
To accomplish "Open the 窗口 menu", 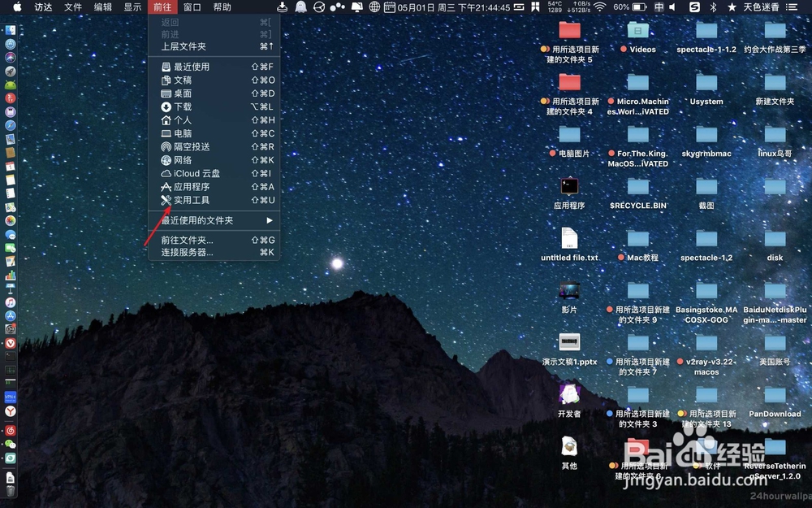I will [192, 7].
